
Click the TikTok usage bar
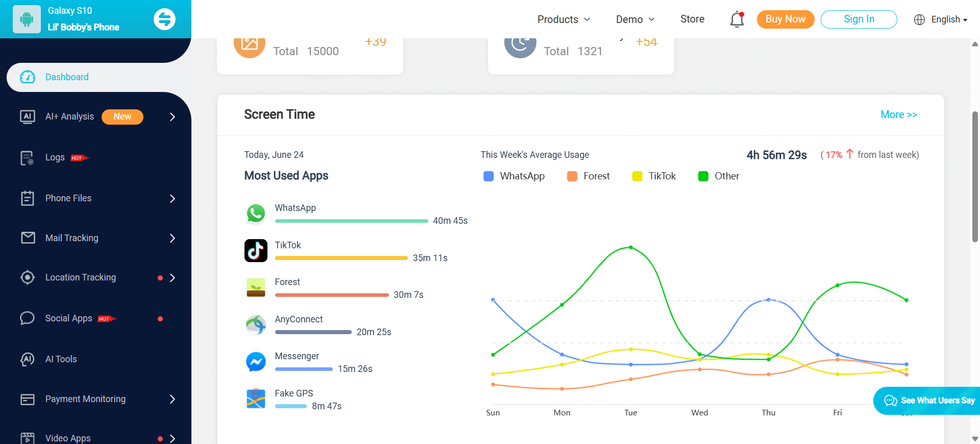[x=341, y=258]
